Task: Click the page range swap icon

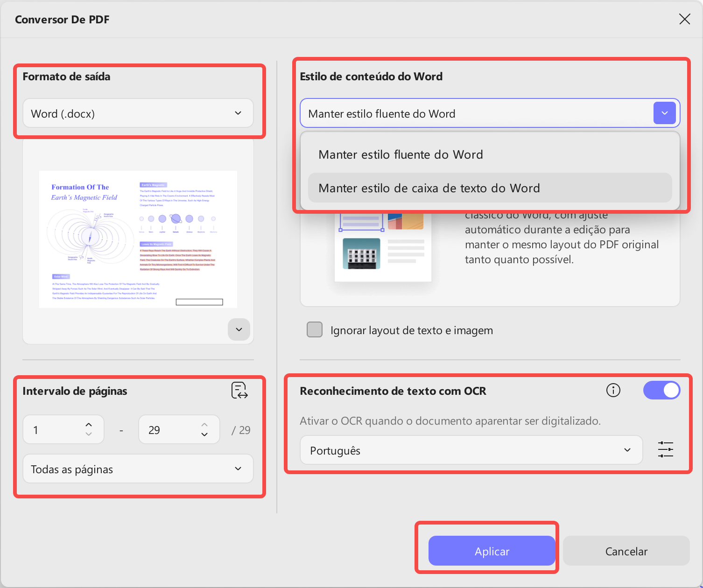Action: click(239, 391)
